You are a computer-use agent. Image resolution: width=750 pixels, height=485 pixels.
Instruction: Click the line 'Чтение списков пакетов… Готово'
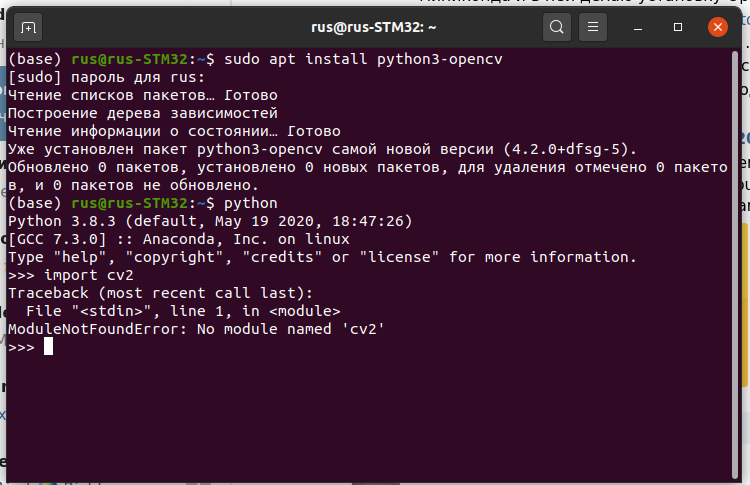click(x=143, y=95)
